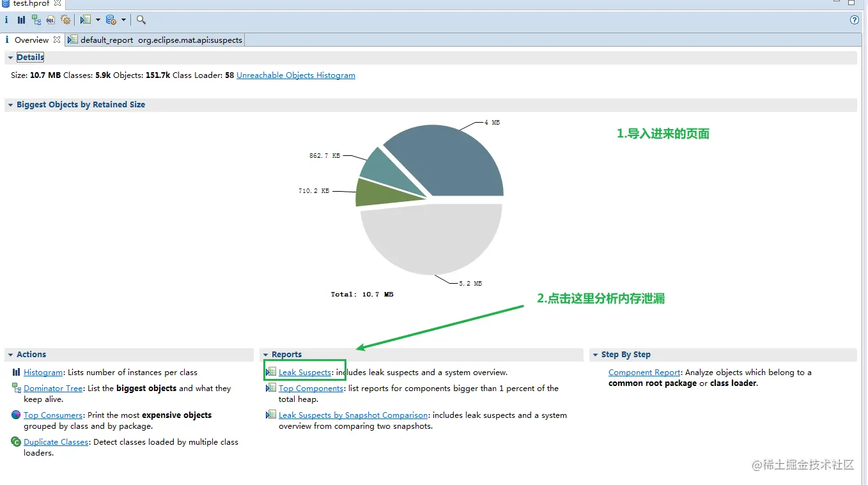The image size is (868, 485).
Task: Open the Top Consumers link
Action: (53, 415)
